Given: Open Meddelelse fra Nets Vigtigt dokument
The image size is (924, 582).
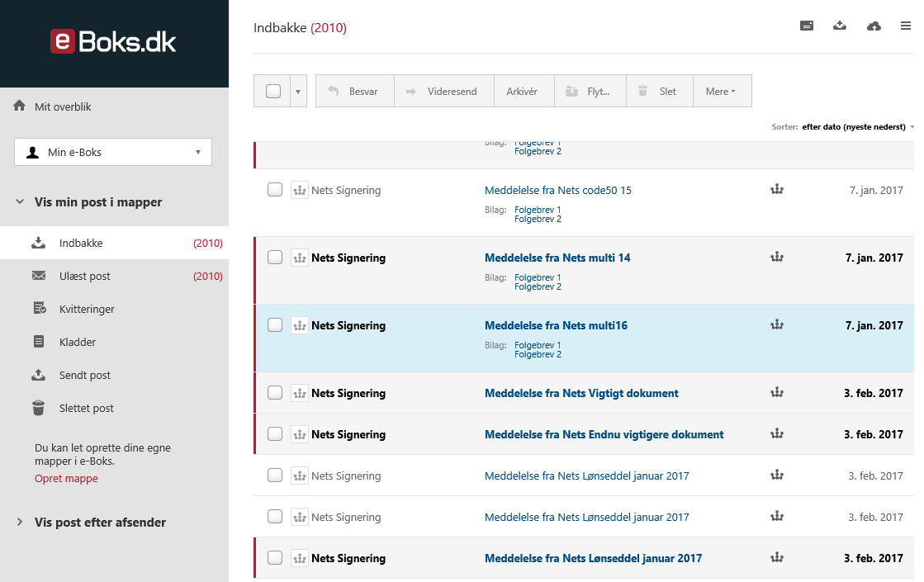Looking at the screenshot, I should pyautogui.click(x=581, y=394).
